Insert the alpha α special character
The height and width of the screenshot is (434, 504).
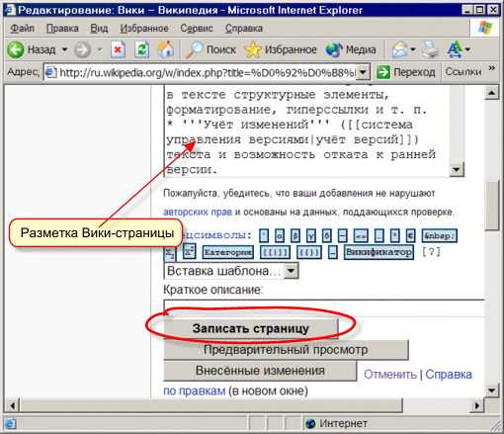pos(280,236)
